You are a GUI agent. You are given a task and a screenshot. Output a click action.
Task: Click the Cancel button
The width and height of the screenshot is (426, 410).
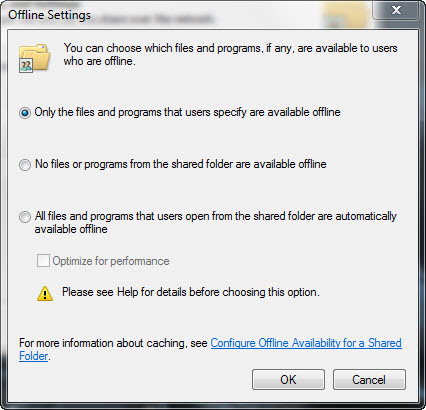[x=369, y=379]
